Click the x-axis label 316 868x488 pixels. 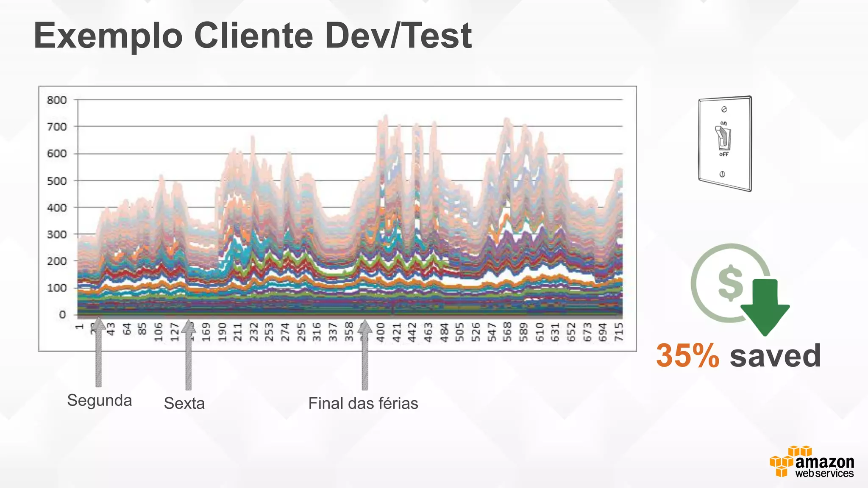click(317, 332)
